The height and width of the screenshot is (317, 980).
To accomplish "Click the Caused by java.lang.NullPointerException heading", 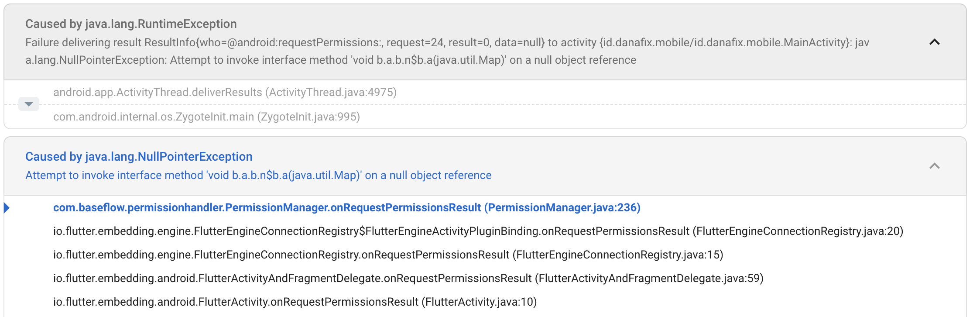I will (x=139, y=157).
